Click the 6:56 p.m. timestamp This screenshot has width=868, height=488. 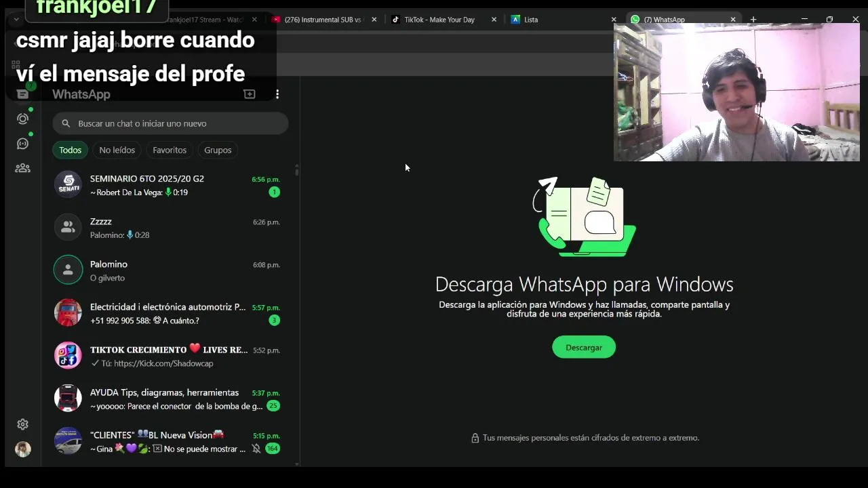pyautogui.click(x=266, y=180)
